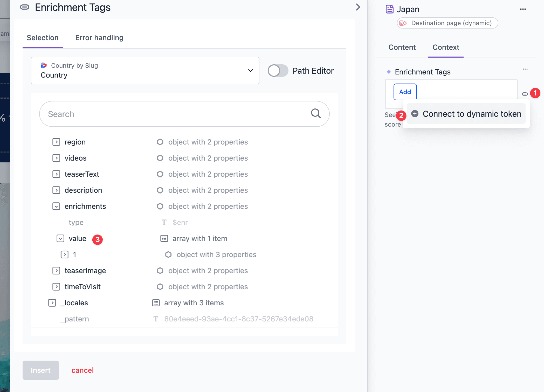
Task: Click the object icon for enrichments row
Action: pos(160,206)
